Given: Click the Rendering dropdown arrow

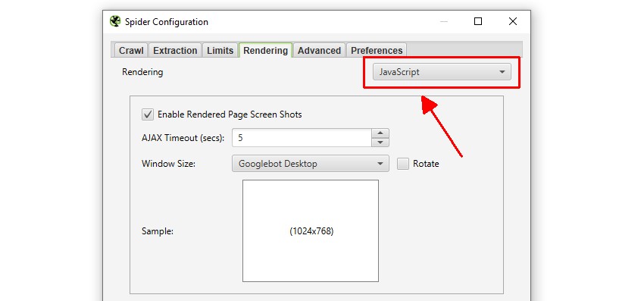Looking at the screenshot, I should pyautogui.click(x=502, y=72).
